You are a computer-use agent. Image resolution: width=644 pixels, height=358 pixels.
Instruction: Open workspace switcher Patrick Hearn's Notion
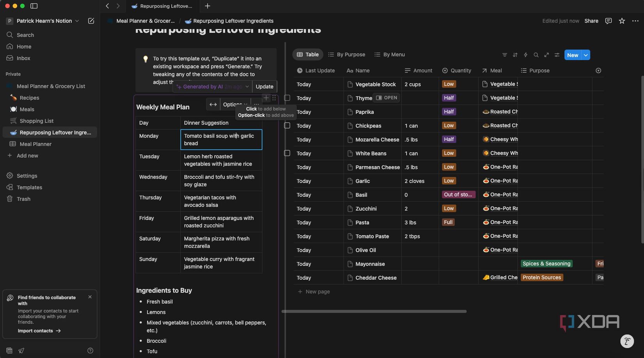[43, 21]
